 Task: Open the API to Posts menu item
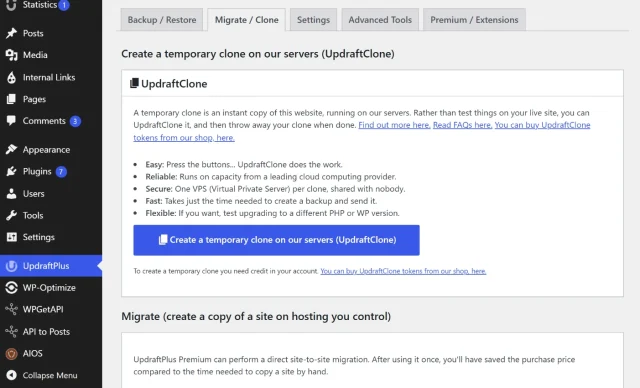[x=51, y=331]
